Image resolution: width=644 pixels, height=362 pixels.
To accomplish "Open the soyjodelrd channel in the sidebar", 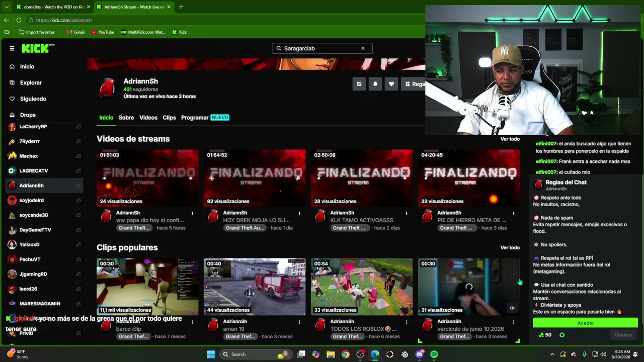I will (x=44, y=200).
